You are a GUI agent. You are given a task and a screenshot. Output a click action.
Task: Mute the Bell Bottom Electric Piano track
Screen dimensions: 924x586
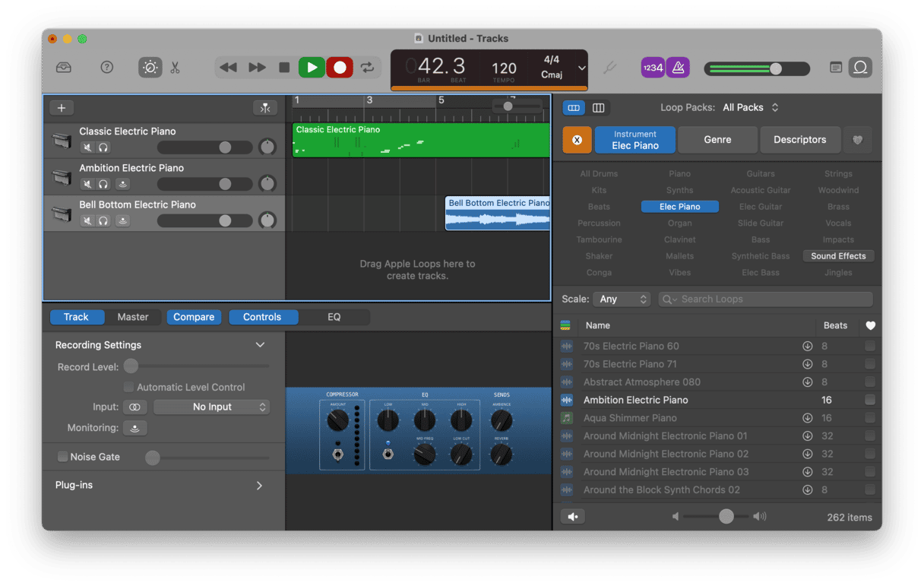click(87, 220)
